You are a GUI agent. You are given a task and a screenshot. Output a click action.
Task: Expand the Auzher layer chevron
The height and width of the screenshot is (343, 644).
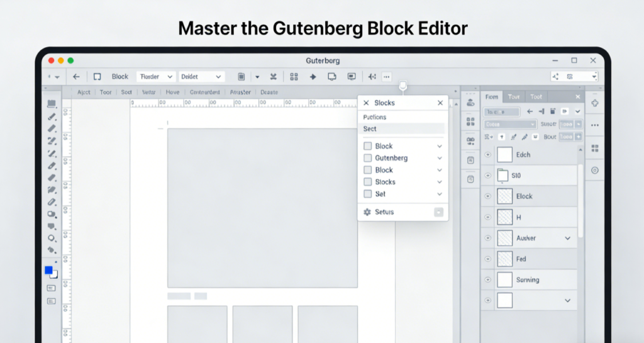568,239
